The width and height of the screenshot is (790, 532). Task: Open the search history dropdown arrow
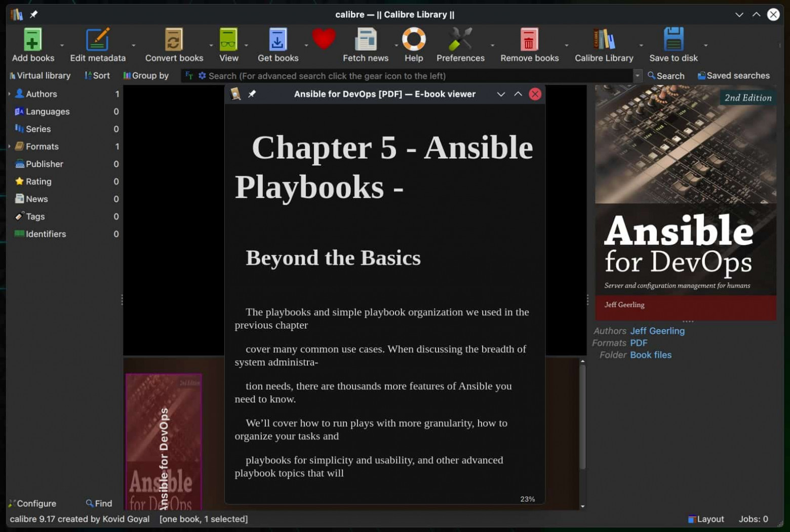[x=637, y=75]
